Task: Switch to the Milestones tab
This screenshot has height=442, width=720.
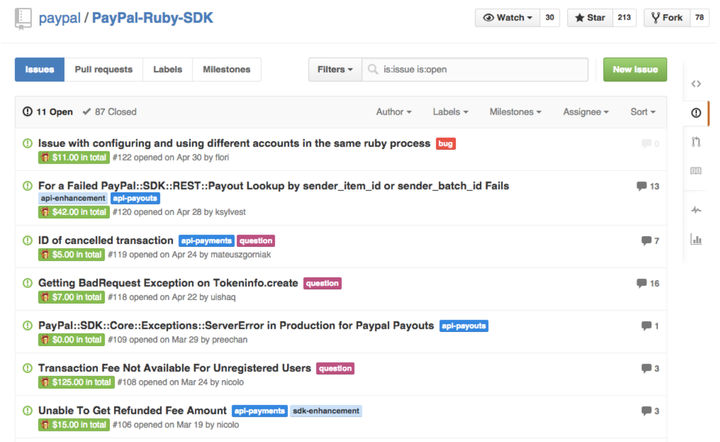Action: (x=226, y=69)
